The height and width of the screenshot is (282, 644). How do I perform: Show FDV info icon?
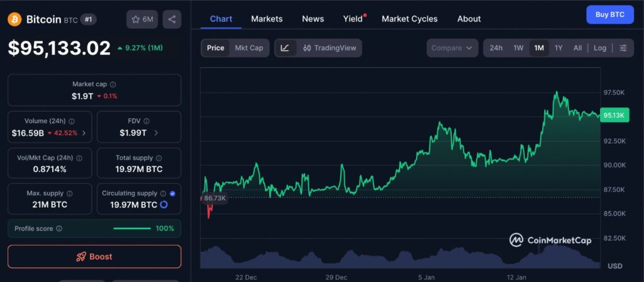(x=147, y=121)
